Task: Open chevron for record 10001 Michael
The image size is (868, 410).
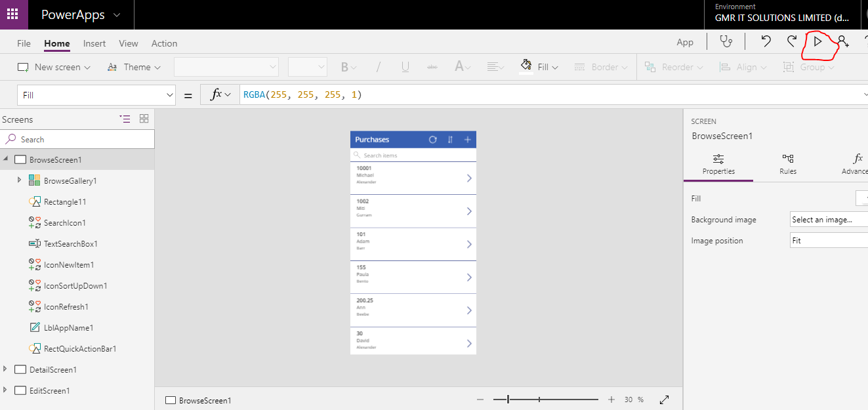Action: click(x=469, y=178)
